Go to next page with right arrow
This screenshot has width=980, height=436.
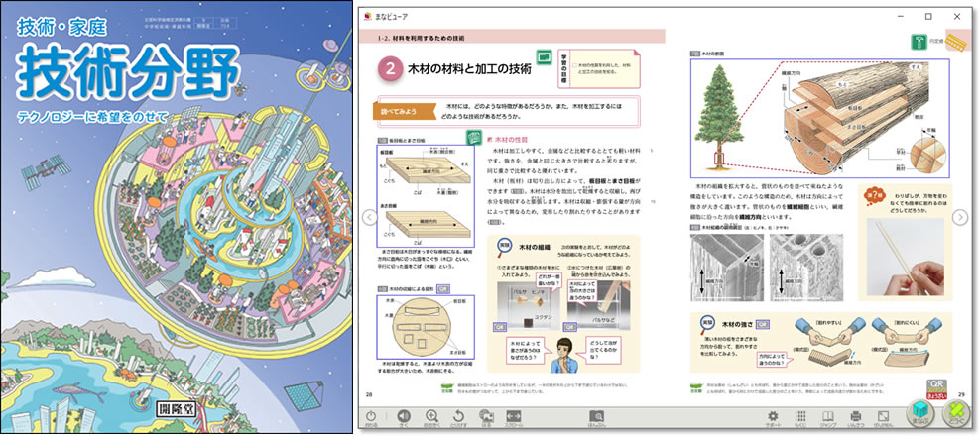pos(960,217)
